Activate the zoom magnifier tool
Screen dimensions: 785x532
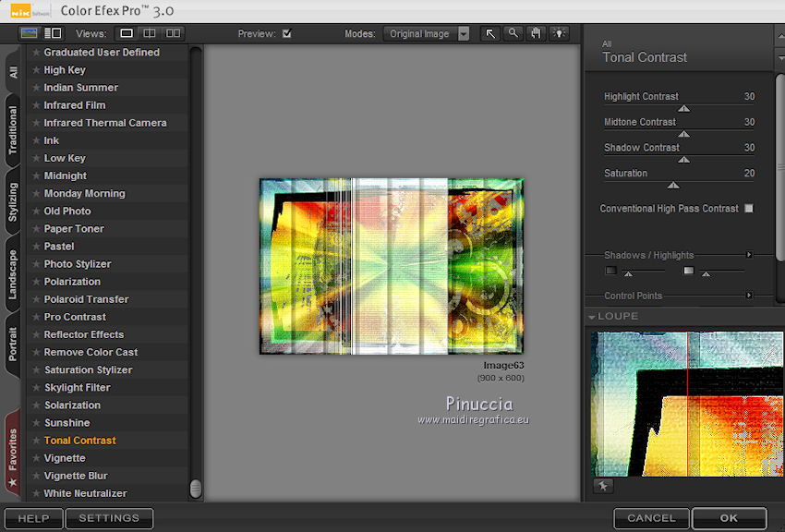[x=513, y=33]
